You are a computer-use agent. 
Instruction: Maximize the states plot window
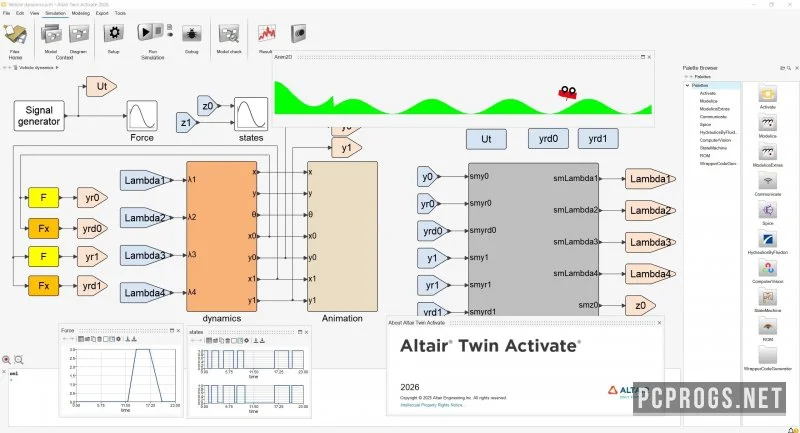tap(300, 332)
